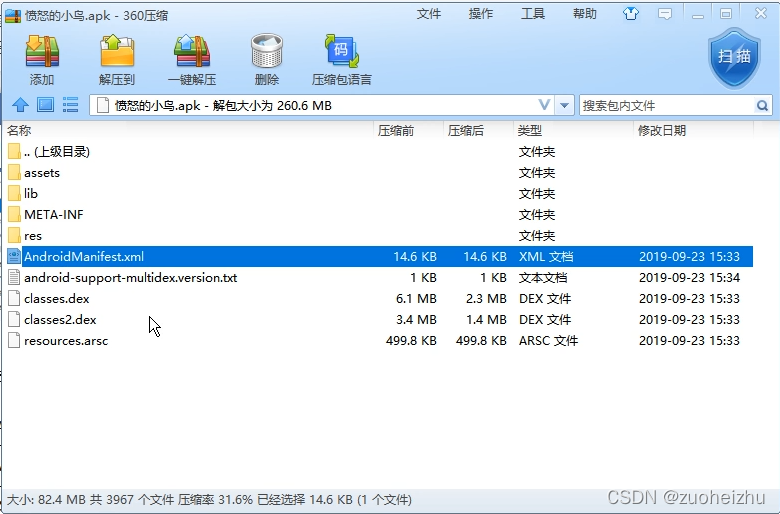This screenshot has width=780, height=514.
Task: Sort by the 类型 column header
Action: pyautogui.click(x=530, y=130)
